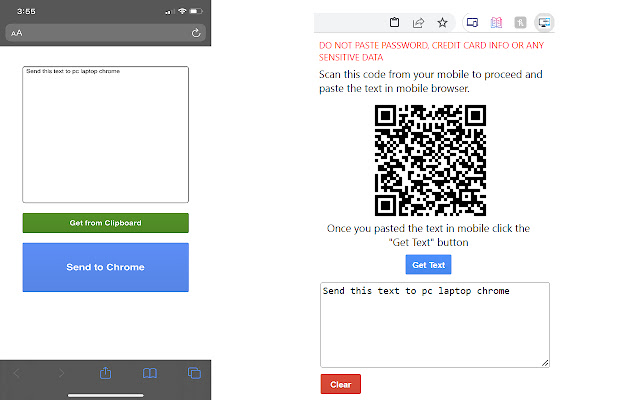Viewport: 640px width, 400px height.
Task: Show open tabs in mobile Safari
Action: pyautogui.click(x=194, y=373)
